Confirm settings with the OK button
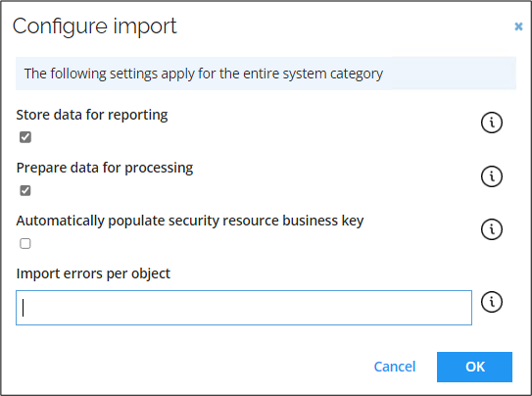Image resolution: width=532 pixels, height=396 pixels. (474, 367)
